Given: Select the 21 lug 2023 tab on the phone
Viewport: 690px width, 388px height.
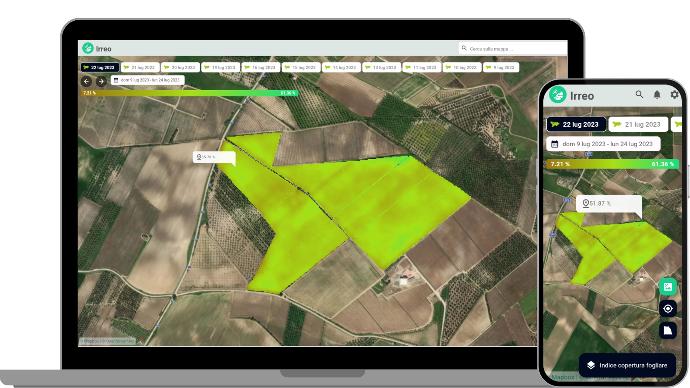Looking at the screenshot, I should (x=638, y=124).
